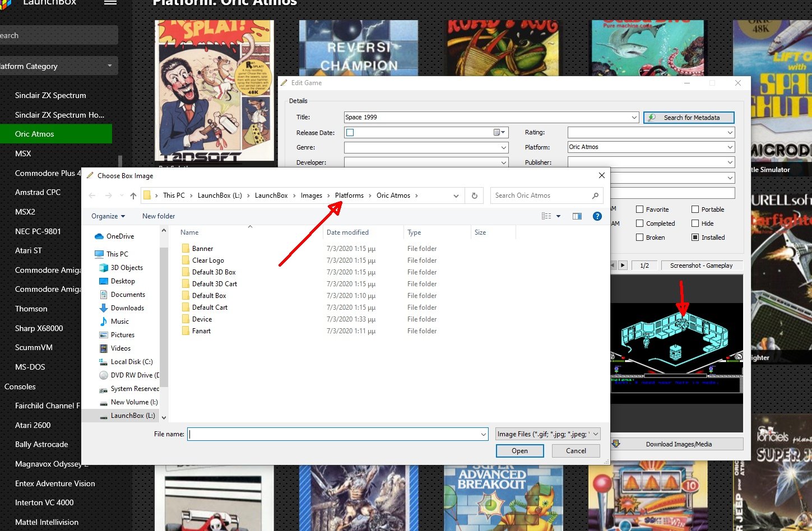Click the help question mark icon

tap(597, 216)
